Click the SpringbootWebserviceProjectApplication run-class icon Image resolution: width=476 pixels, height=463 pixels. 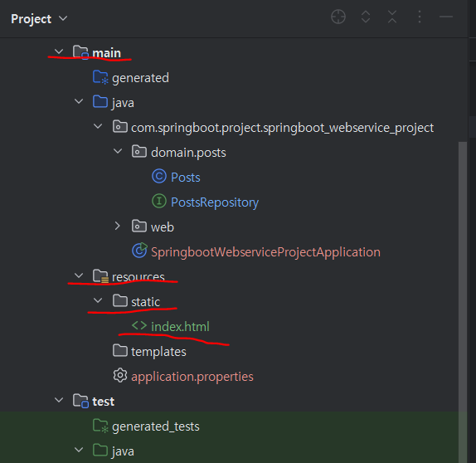[x=139, y=251]
